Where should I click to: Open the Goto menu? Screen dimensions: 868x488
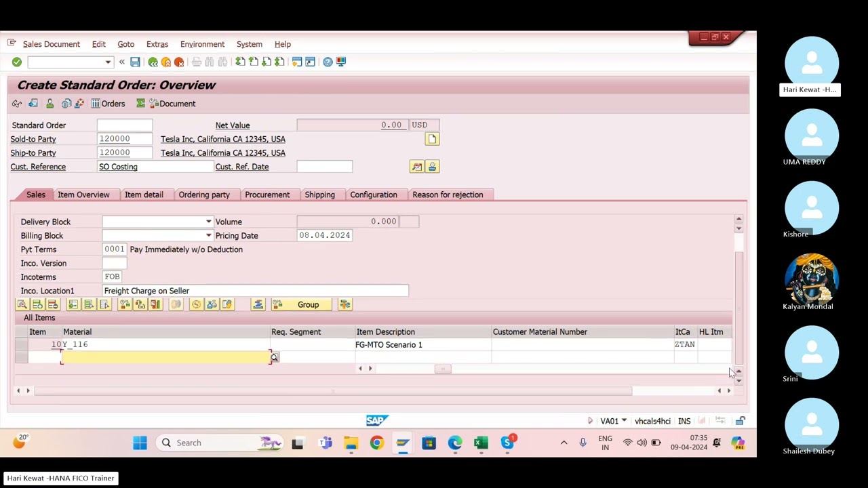pyautogui.click(x=126, y=44)
